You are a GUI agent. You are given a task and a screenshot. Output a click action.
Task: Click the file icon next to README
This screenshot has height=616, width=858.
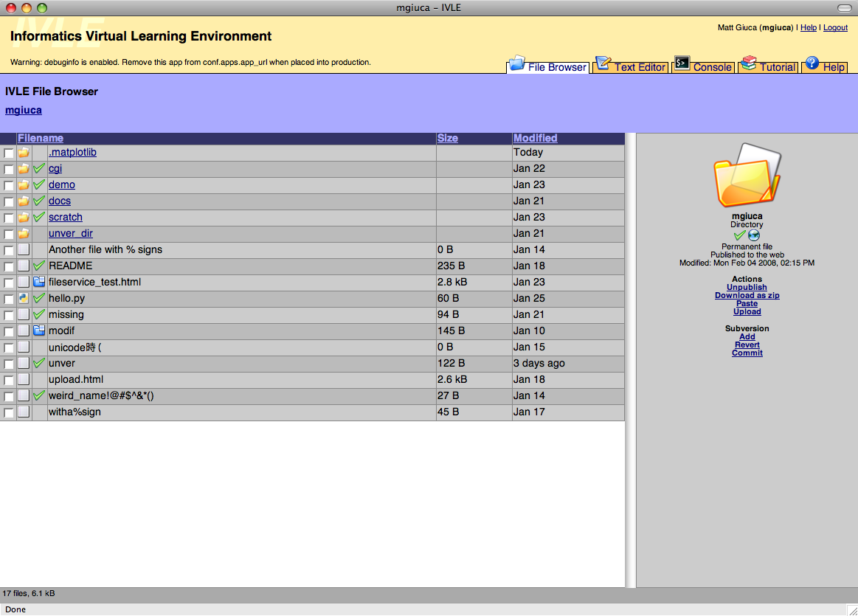[24, 266]
